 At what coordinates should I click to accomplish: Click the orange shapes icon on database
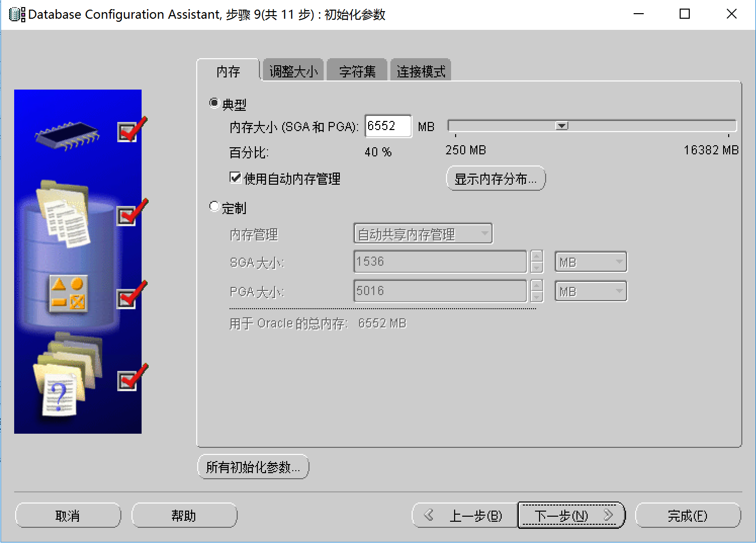(68, 294)
